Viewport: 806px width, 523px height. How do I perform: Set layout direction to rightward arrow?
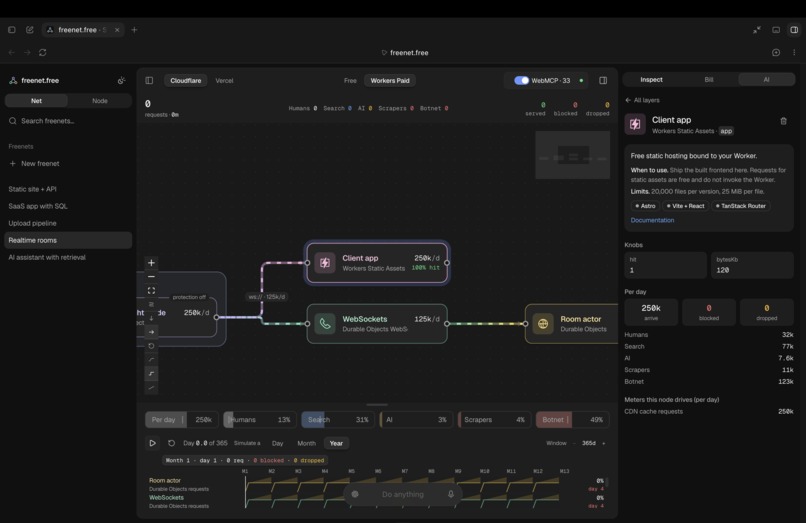pyautogui.click(x=151, y=332)
